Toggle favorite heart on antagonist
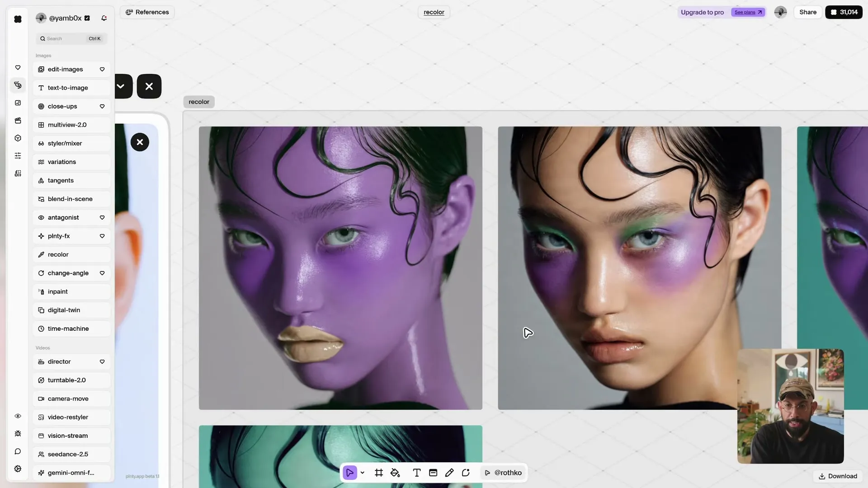The width and height of the screenshot is (868, 488). click(x=102, y=217)
